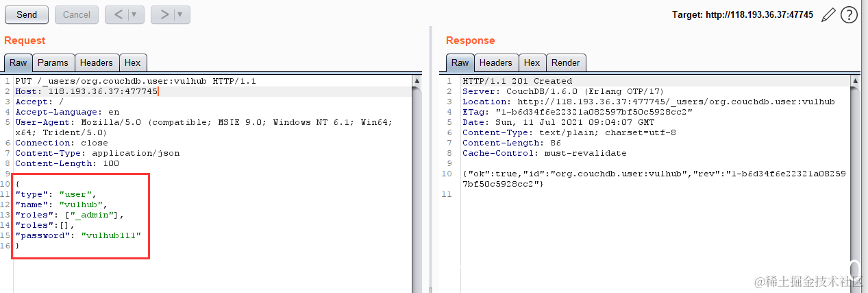Image resolution: width=868 pixels, height=293 pixels.
Task: Open help with the question mark icon
Action: point(849,14)
